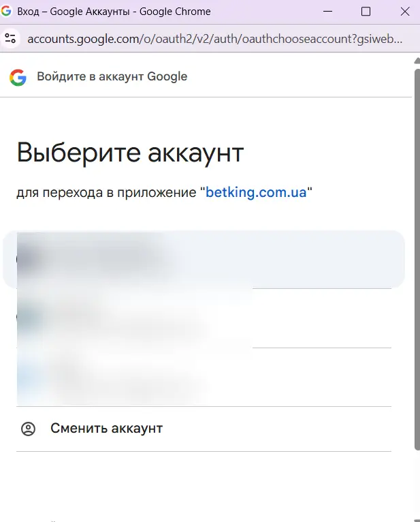The width and height of the screenshot is (420, 522).
Task: Click the person icon next to 'Сменить аккаунт'
Action: [29, 429]
